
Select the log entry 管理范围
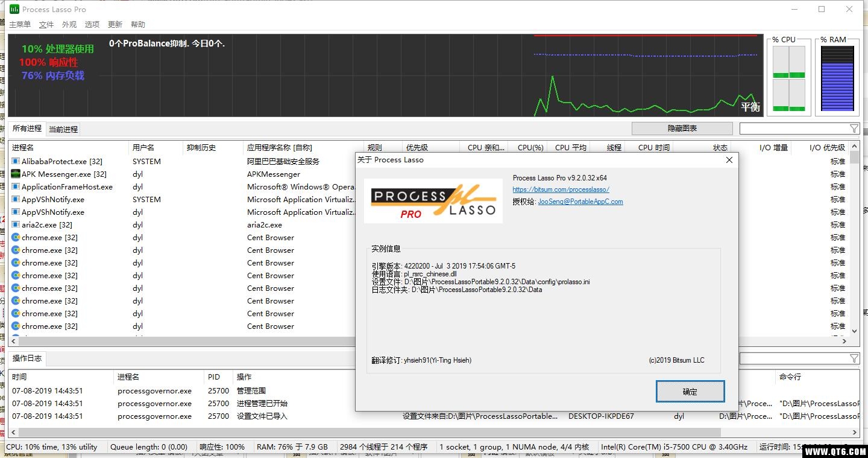point(251,391)
